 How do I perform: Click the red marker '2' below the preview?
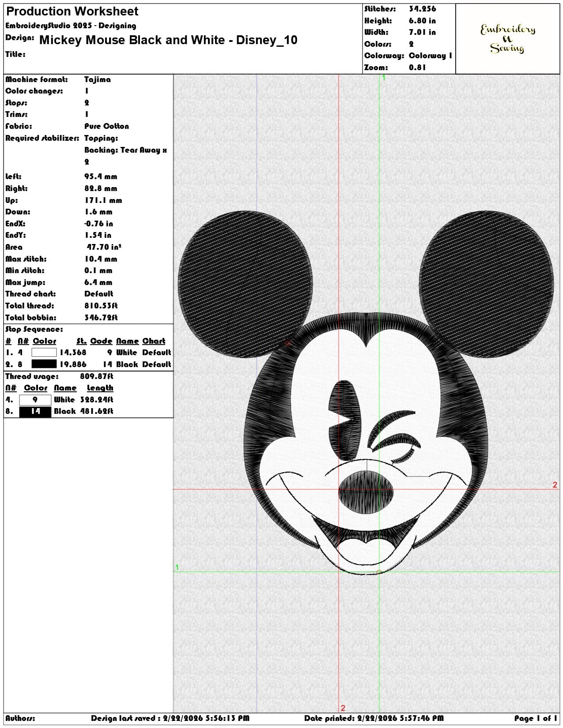[343, 708]
